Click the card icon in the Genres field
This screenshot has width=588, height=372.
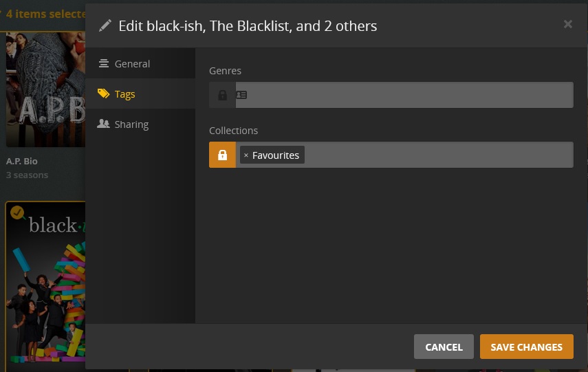(x=241, y=95)
